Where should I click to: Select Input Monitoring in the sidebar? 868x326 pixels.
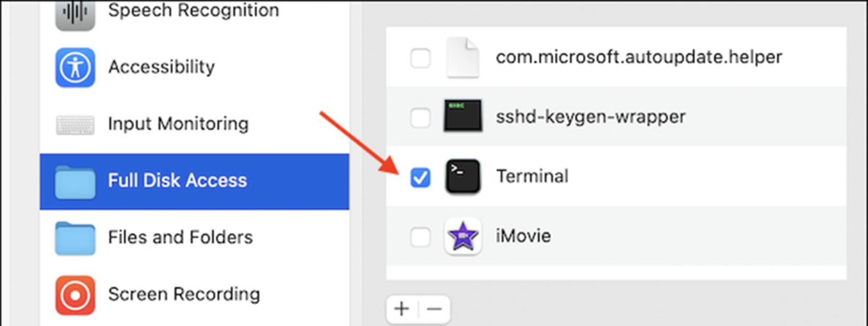194,125
